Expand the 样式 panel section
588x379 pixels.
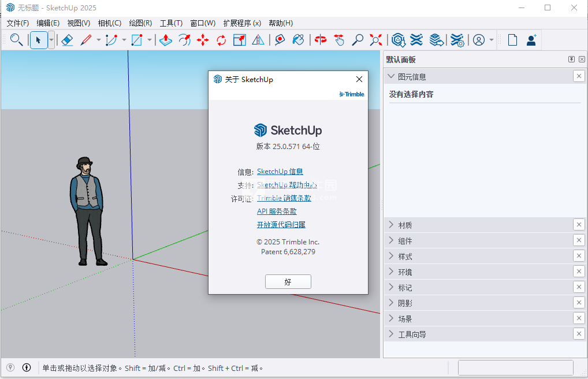391,256
